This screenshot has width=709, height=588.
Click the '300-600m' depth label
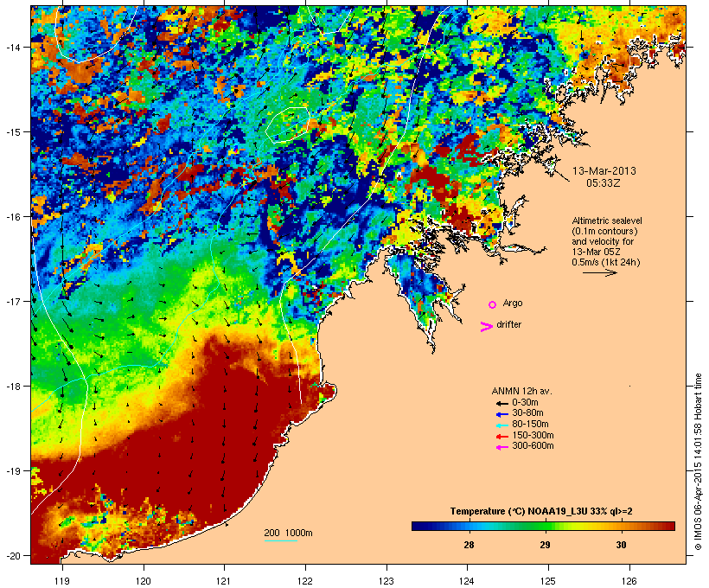(533, 446)
